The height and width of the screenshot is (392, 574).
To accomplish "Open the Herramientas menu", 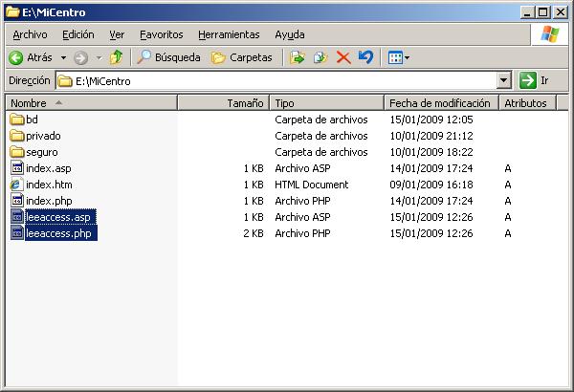I will tap(229, 33).
